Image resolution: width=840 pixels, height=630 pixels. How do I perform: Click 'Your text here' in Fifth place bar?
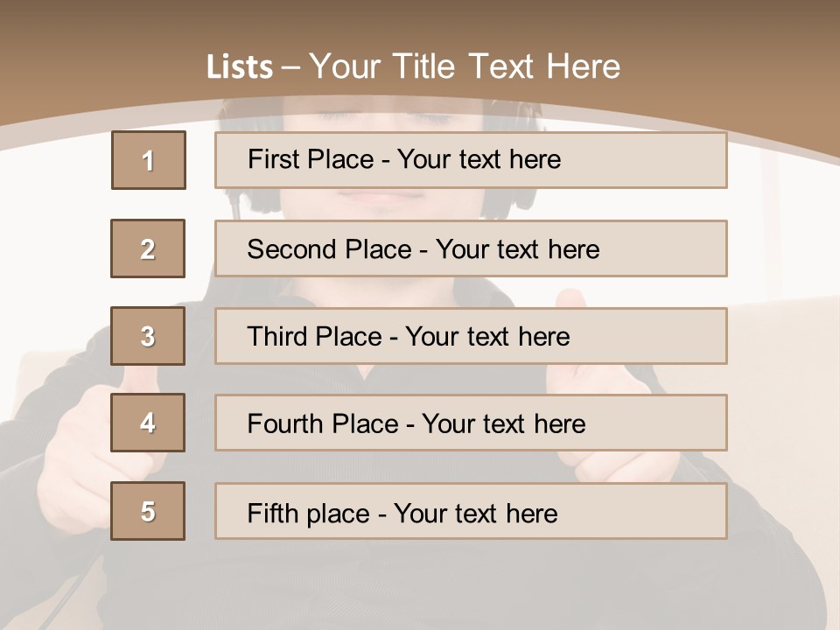point(475,513)
